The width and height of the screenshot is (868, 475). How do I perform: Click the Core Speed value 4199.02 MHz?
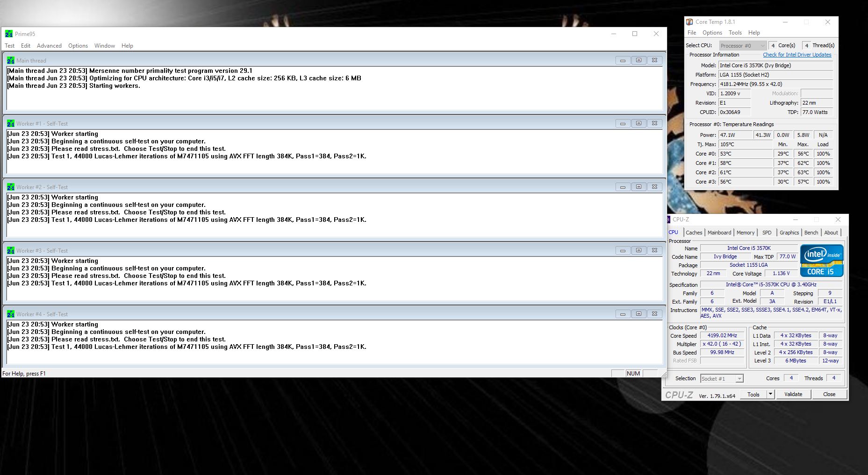(722, 335)
